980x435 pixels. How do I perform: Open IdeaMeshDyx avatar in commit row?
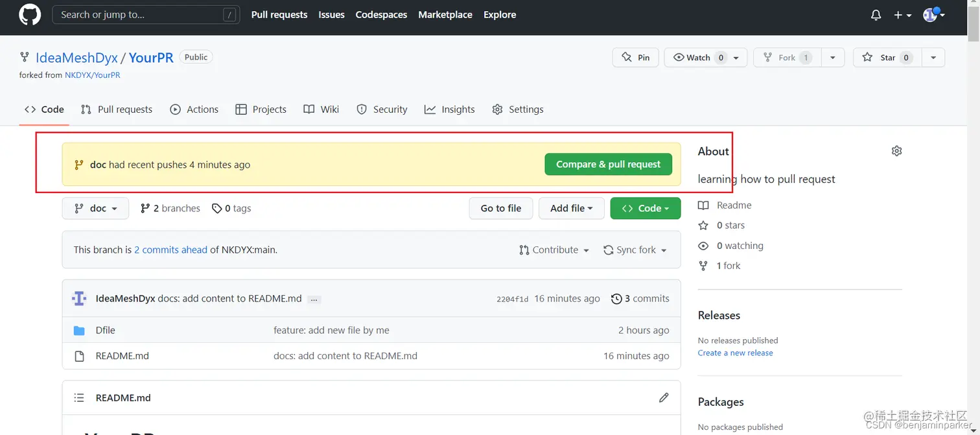pyautogui.click(x=79, y=298)
